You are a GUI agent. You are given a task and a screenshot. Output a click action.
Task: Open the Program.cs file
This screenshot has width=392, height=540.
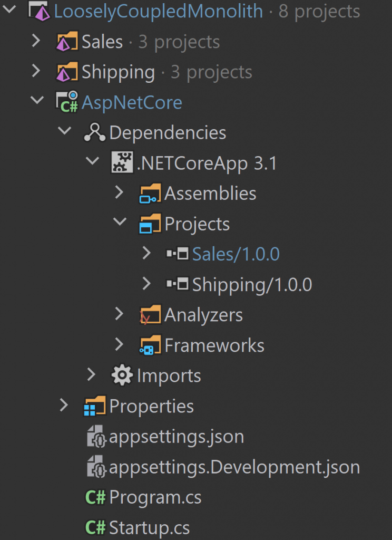coord(143,497)
